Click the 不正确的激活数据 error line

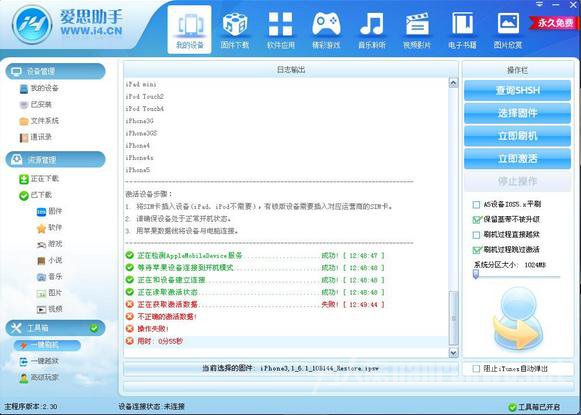click(162, 317)
